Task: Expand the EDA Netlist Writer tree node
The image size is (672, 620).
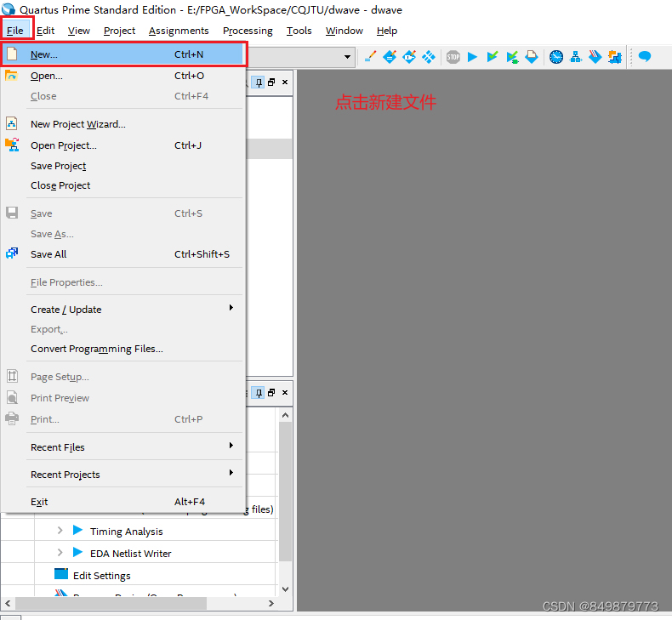Action: coord(60,552)
